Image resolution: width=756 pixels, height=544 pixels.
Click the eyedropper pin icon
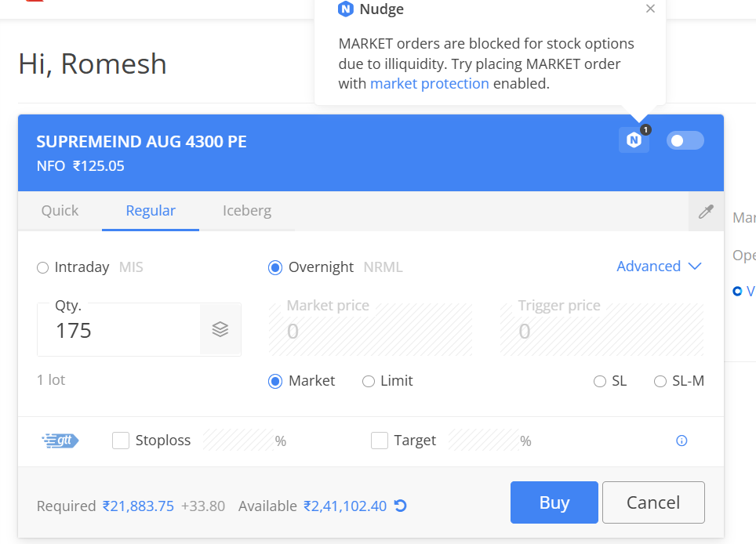point(706,212)
